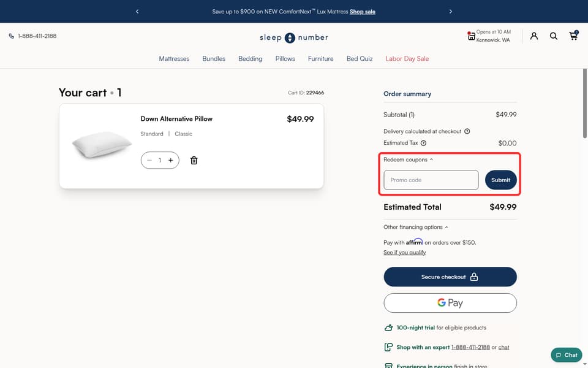Open the store locator icon

[x=471, y=36]
